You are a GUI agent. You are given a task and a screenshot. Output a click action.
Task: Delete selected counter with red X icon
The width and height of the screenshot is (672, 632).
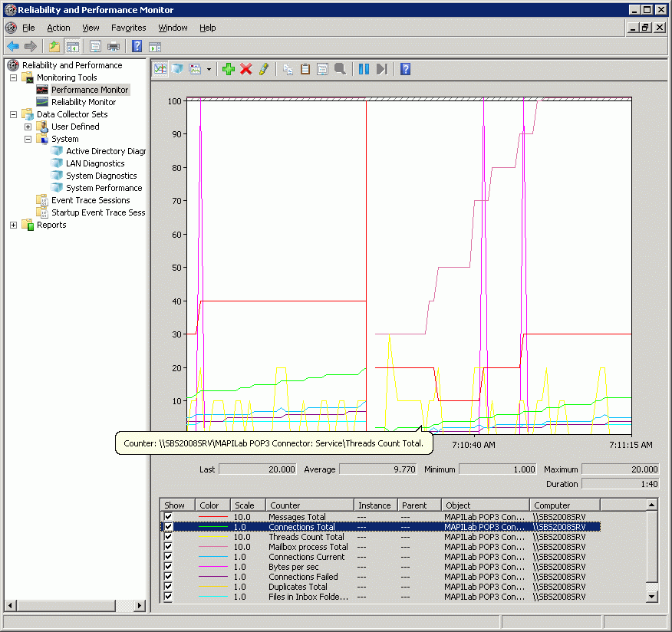click(x=245, y=69)
